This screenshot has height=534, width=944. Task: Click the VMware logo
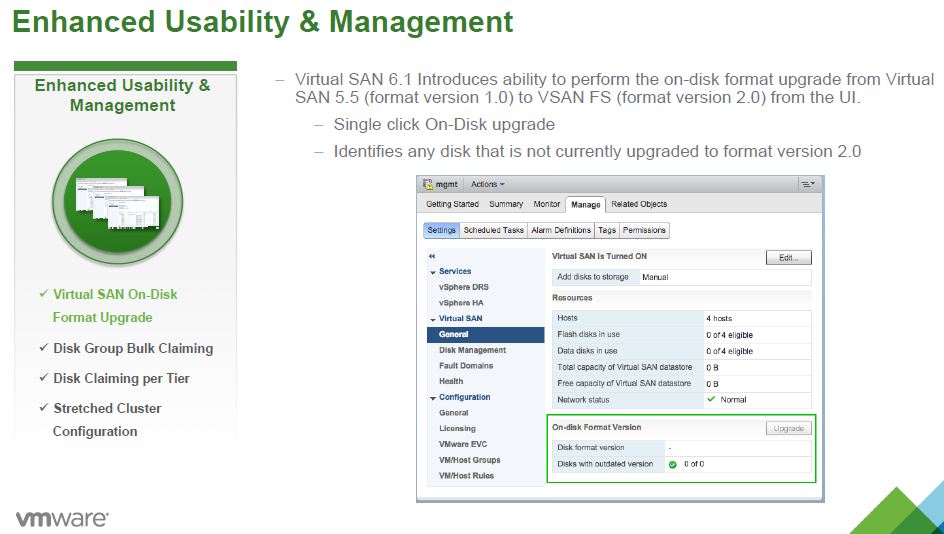coord(62,518)
